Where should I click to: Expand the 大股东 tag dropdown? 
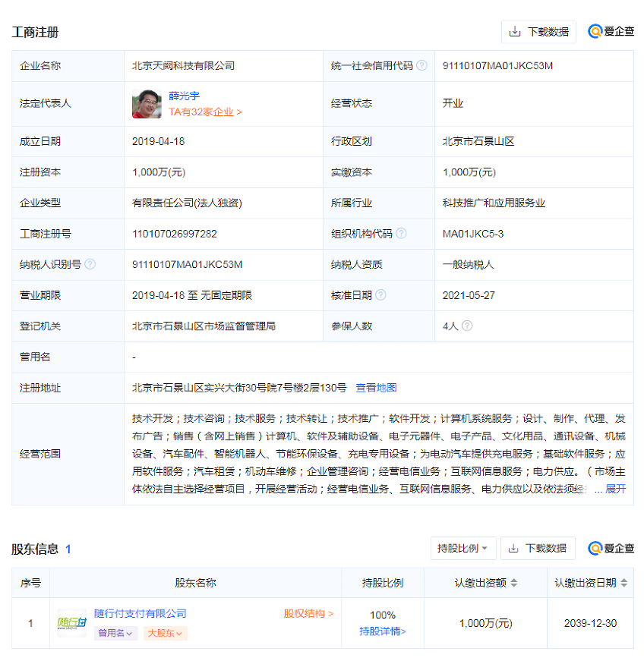[166, 633]
